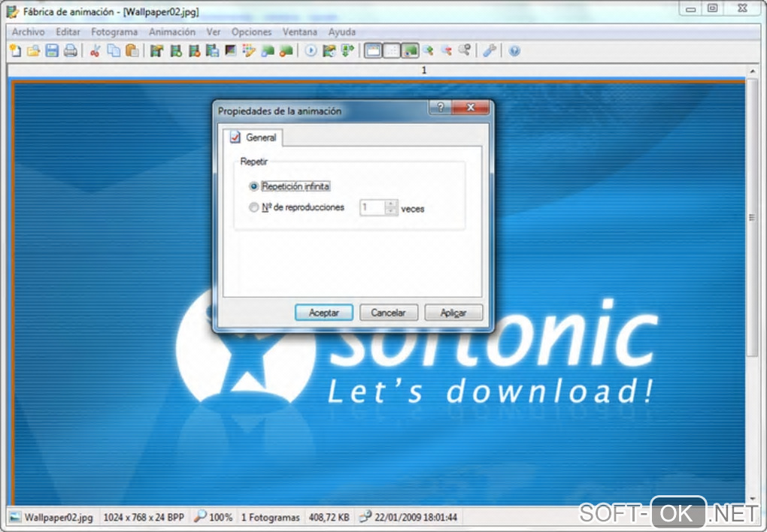Select frame number 1 header
This screenshot has height=532, width=767.
point(424,71)
